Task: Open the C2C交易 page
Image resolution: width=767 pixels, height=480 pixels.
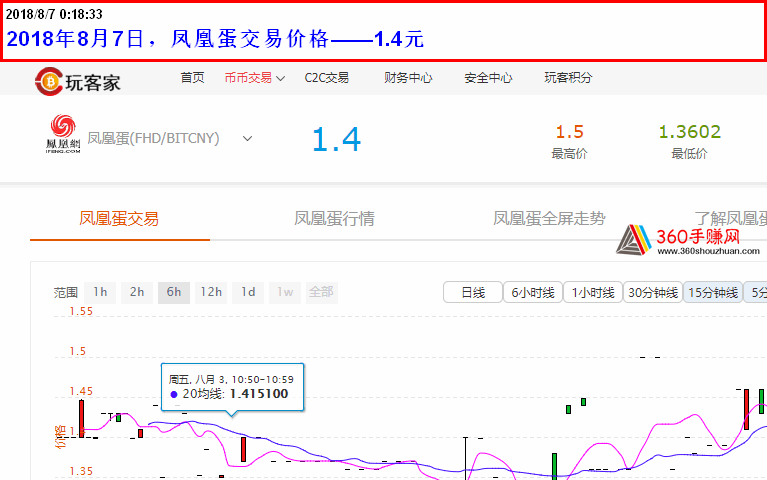Action: click(x=326, y=78)
